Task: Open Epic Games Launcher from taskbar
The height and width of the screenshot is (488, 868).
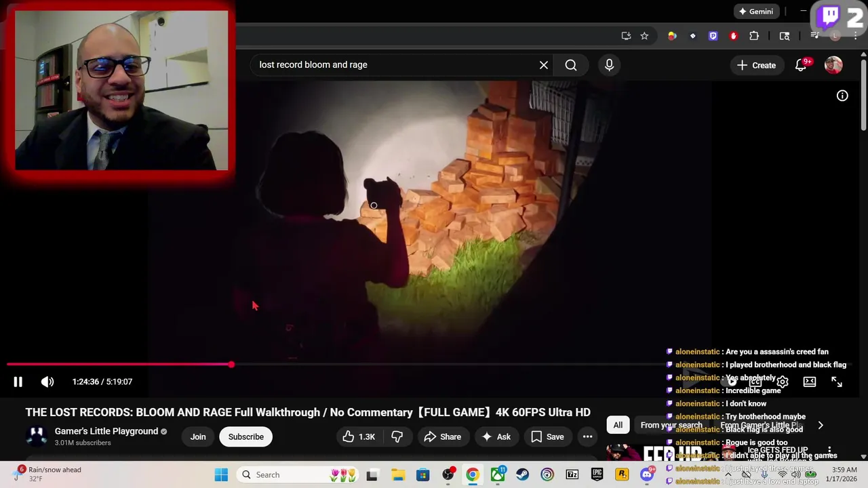Action: click(x=597, y=474)
